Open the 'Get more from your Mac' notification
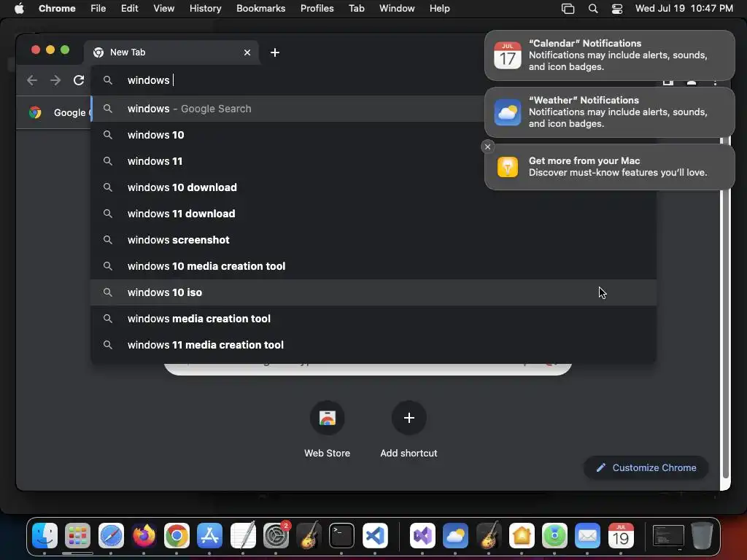 pos(609,167)
